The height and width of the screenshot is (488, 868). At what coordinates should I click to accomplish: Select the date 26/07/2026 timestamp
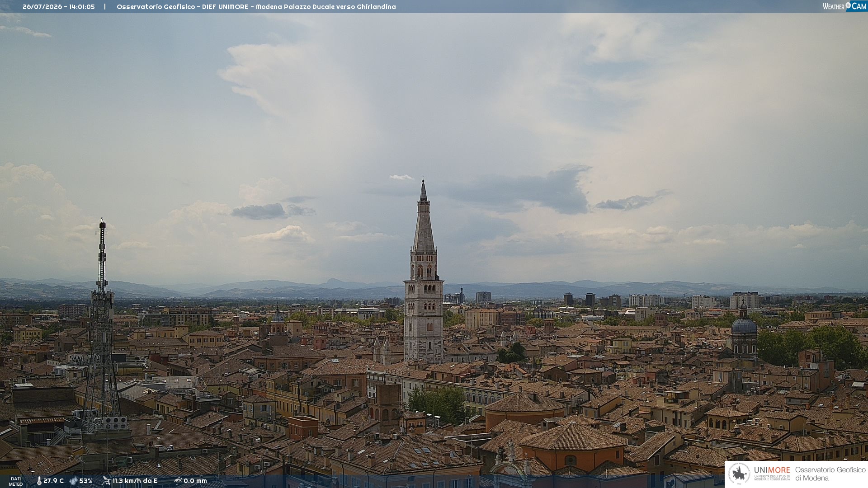point(42,7)
